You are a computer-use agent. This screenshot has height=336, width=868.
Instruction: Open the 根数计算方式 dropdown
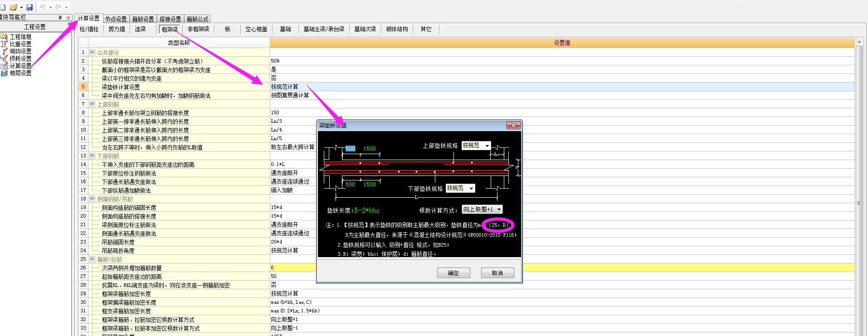pos(482,209)
